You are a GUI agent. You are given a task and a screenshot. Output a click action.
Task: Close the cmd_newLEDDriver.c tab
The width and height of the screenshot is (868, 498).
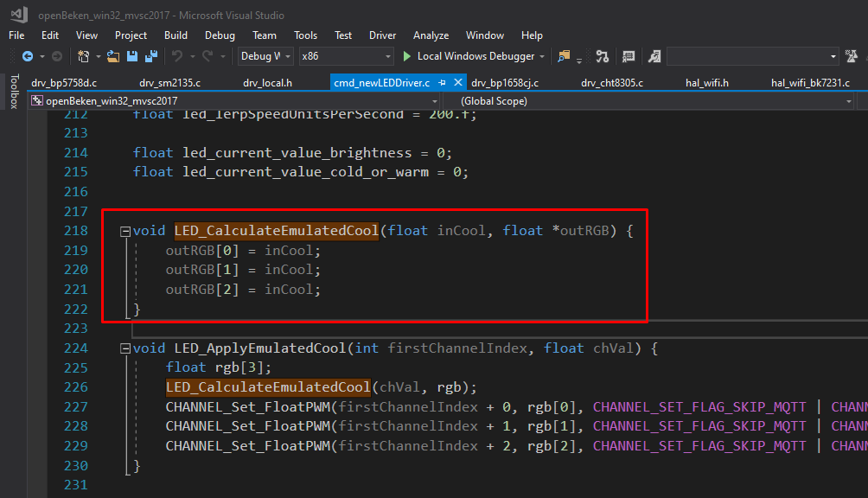click(458, 82)
